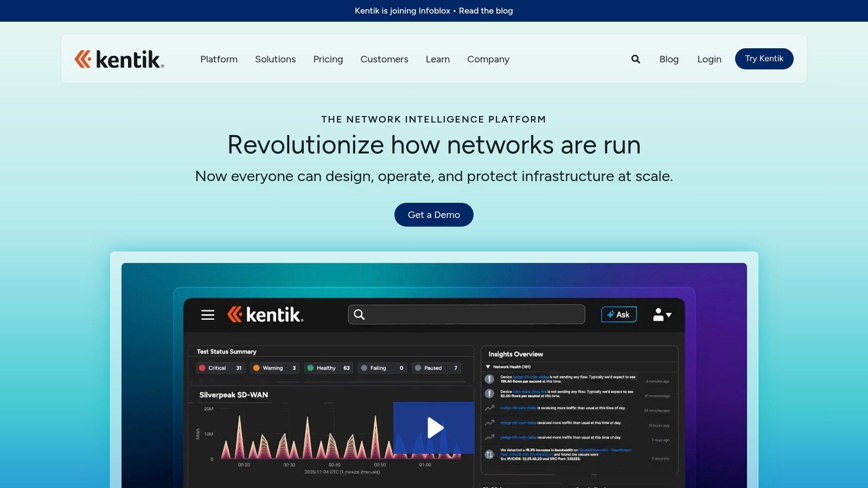This screenshot has height=488, width=868.
Task: Click alert icon beside 82.00 flows per second insight
Action: pos(489,394)
